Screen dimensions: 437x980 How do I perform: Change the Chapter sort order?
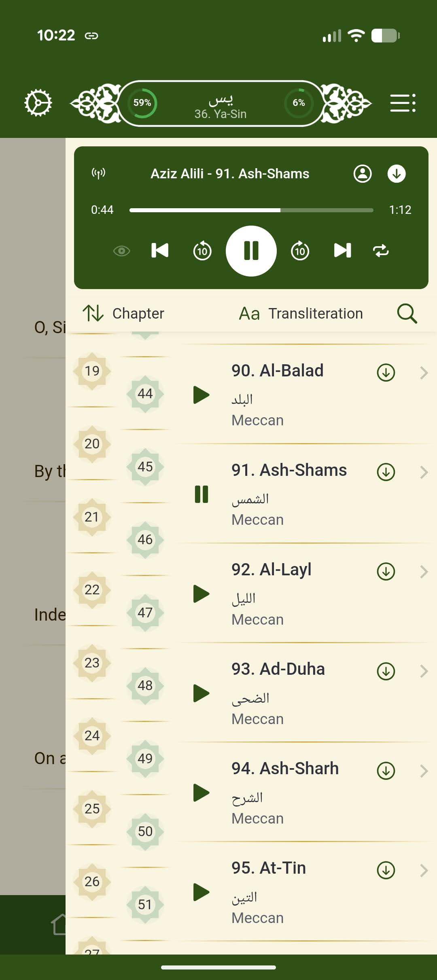123,314
